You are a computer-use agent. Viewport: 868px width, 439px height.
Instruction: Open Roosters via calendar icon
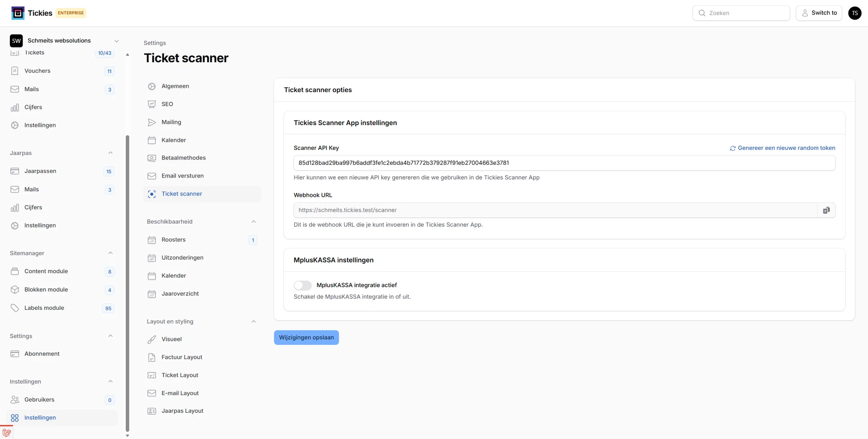tap(151, 240)
